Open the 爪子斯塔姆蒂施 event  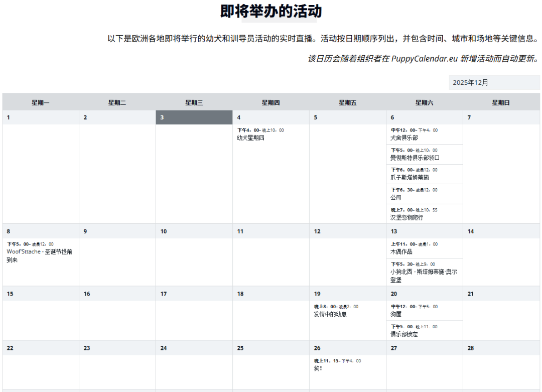click(x=410, y=178)
